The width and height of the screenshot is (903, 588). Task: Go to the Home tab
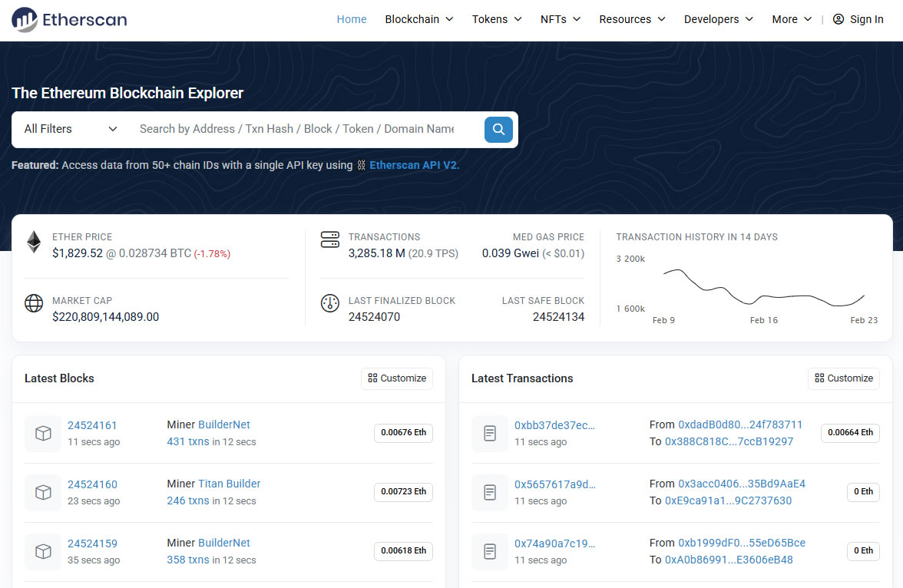[352, 19]
